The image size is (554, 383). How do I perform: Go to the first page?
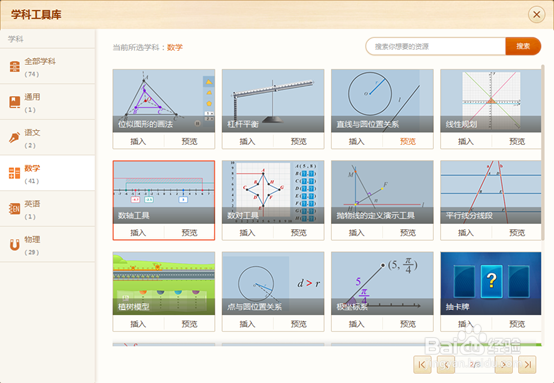(x=422, y=364)
